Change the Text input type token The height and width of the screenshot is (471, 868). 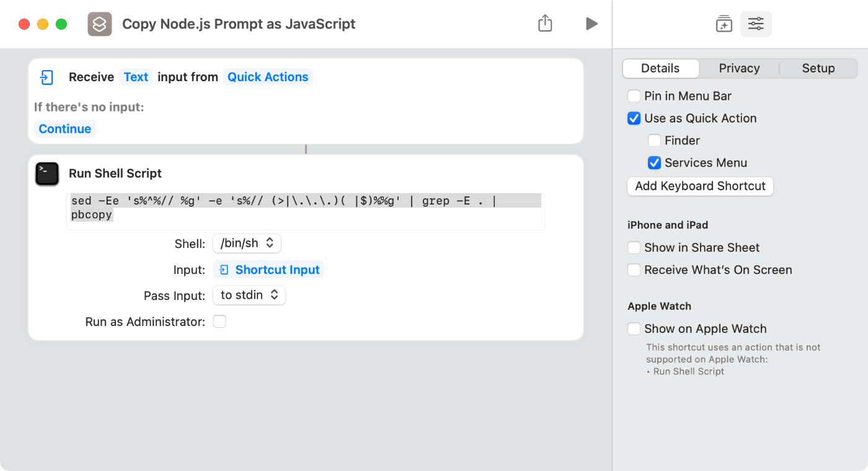pos(136,77)
